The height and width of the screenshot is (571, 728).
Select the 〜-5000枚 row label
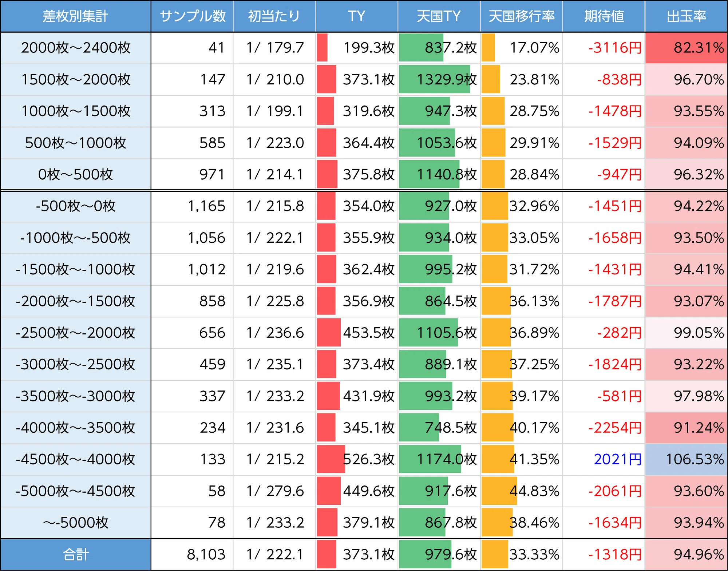pos(75,523)
